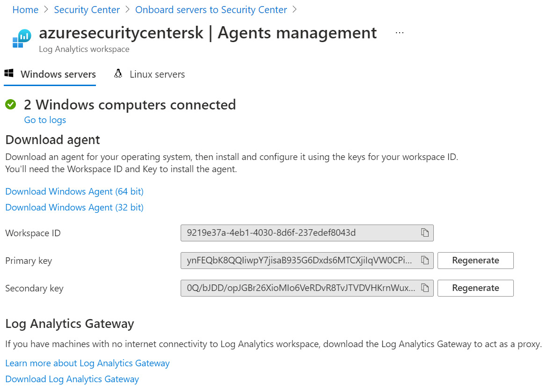Screen dimensions: 555x392
Task: Select the Primary key value field
Action: click(x=307, y=261)
